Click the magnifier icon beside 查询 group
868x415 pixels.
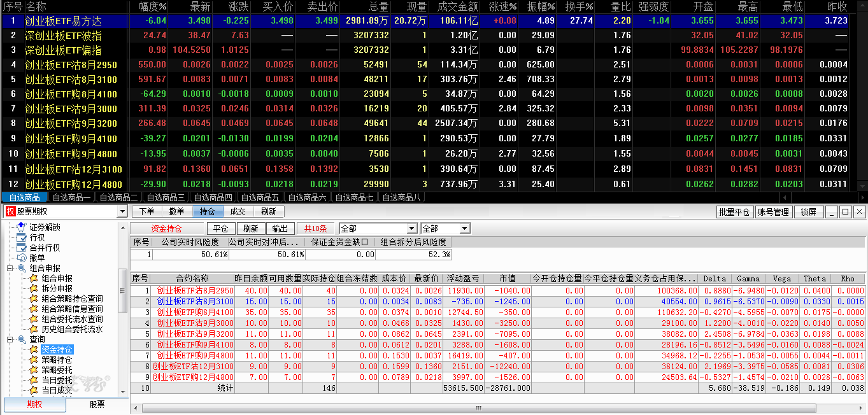tap(22, 339)
